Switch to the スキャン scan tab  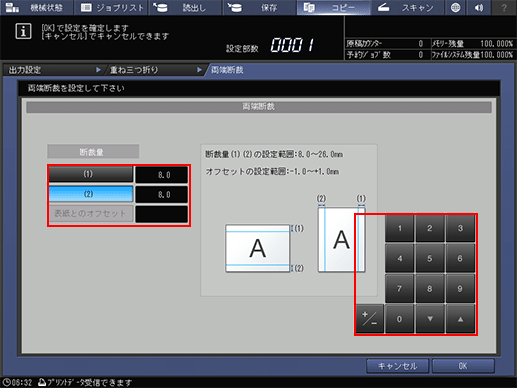(x=407, y=7)
